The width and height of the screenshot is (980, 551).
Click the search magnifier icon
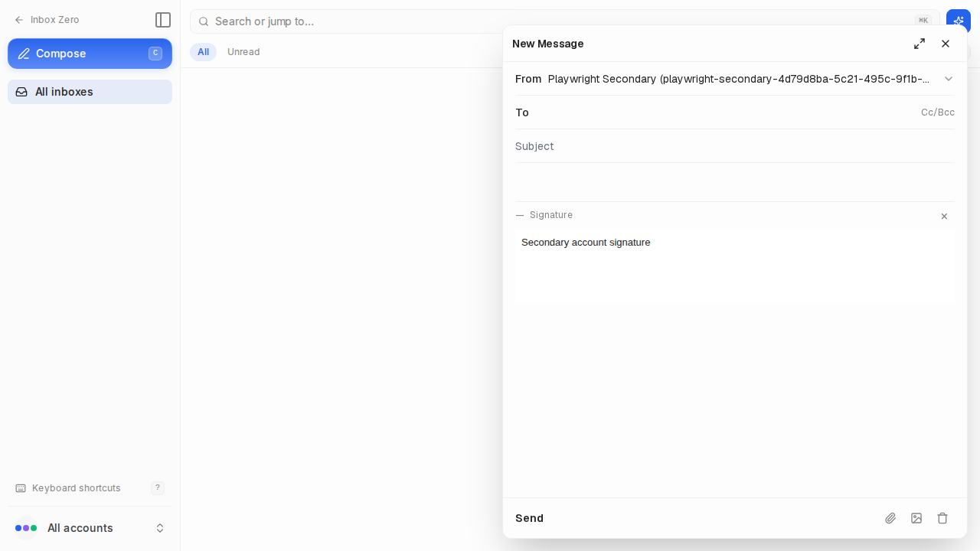[204, 21]
